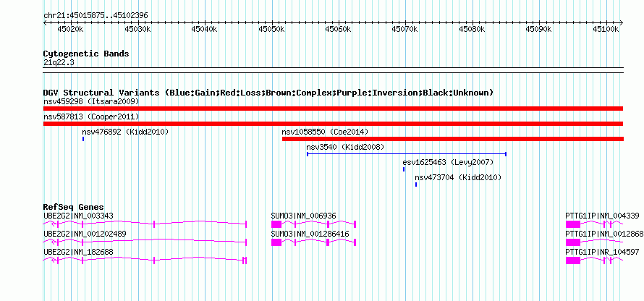Screen dimensions: 644x301
Task: Click the PTTG1IP NR_104597 transcript glyph
Action: 594,260
